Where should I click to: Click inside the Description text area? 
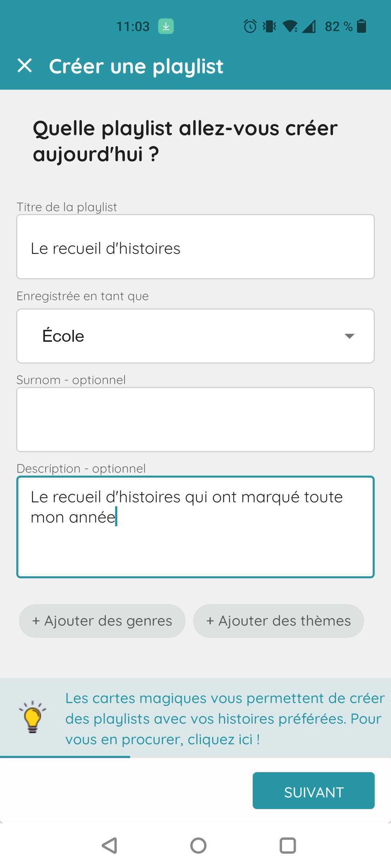(195, 527)
